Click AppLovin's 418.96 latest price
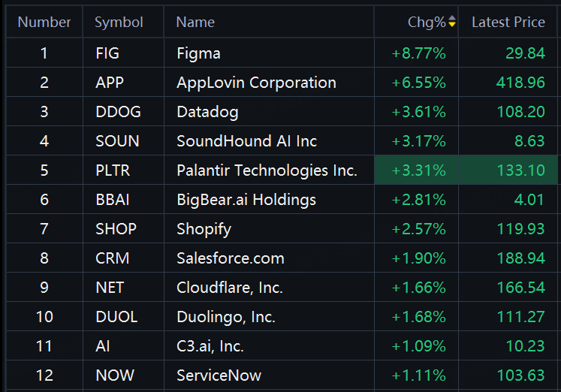The width and height of the screenshot is (561, 392). coord(520,83)
